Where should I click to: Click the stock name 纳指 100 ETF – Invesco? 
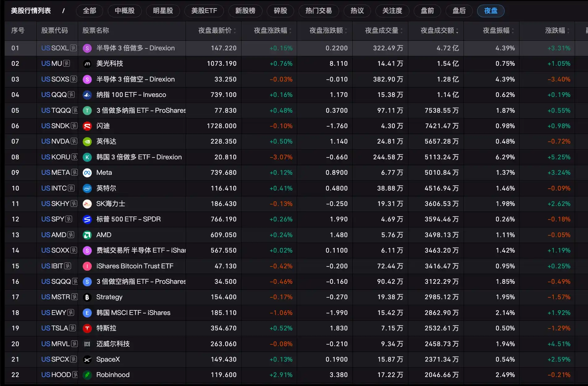(131, 95)
